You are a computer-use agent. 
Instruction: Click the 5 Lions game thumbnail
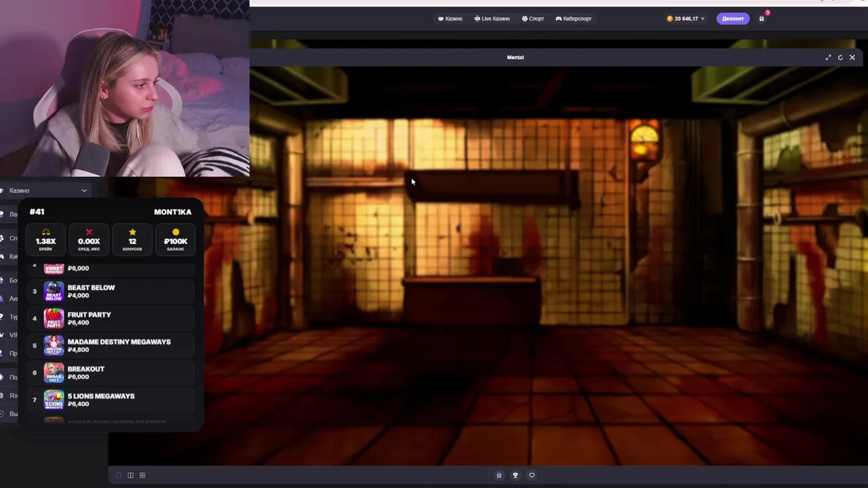pyautogui.click(x=54, y=400)
